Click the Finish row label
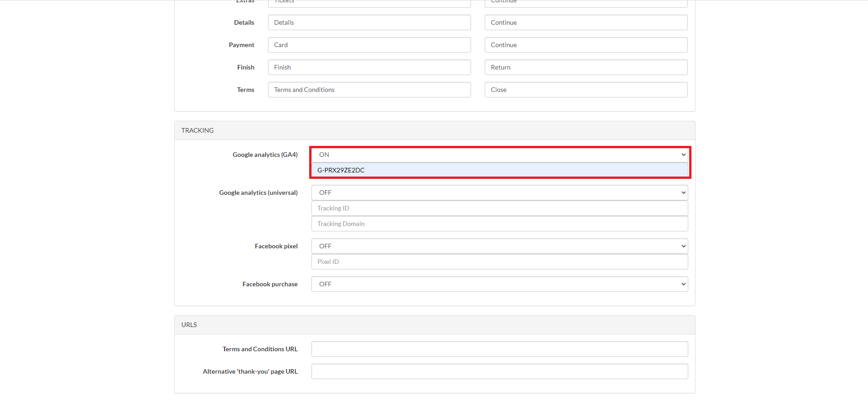 pos(246,67)
